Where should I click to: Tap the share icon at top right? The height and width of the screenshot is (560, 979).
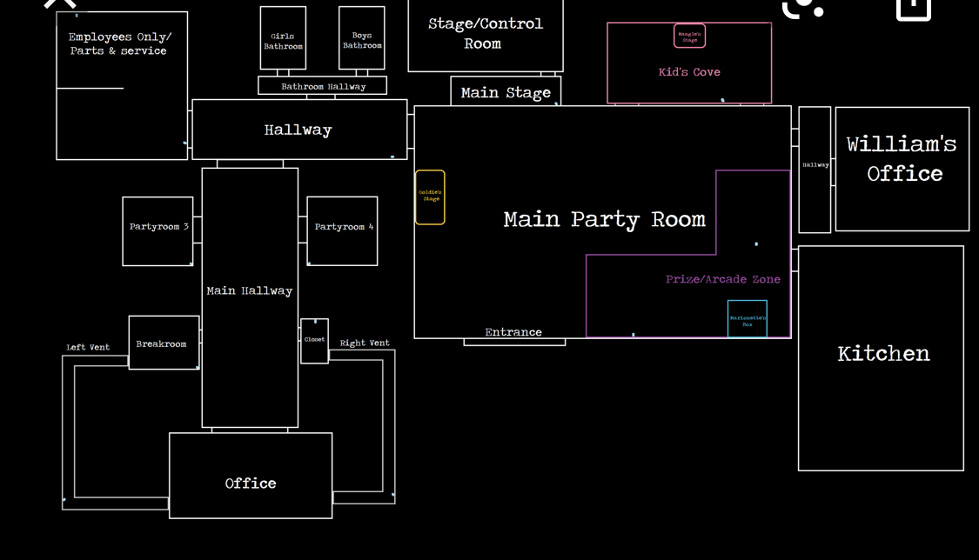[914, 9]
